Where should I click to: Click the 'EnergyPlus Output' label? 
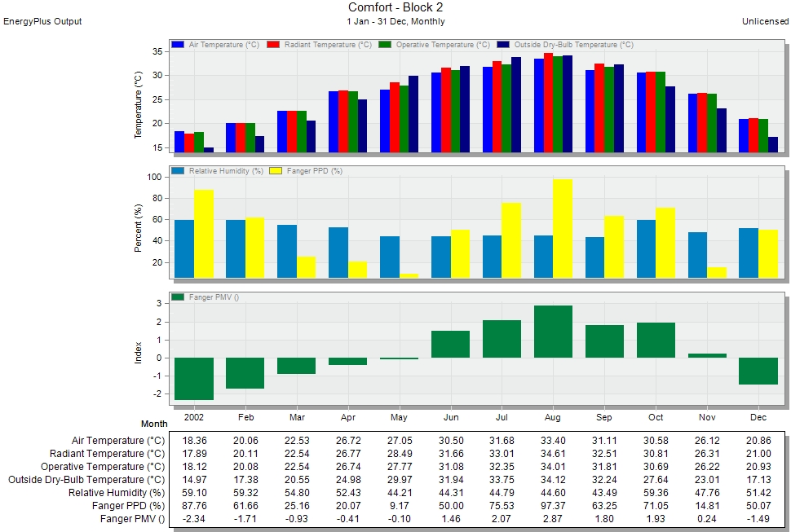(42, 22)
